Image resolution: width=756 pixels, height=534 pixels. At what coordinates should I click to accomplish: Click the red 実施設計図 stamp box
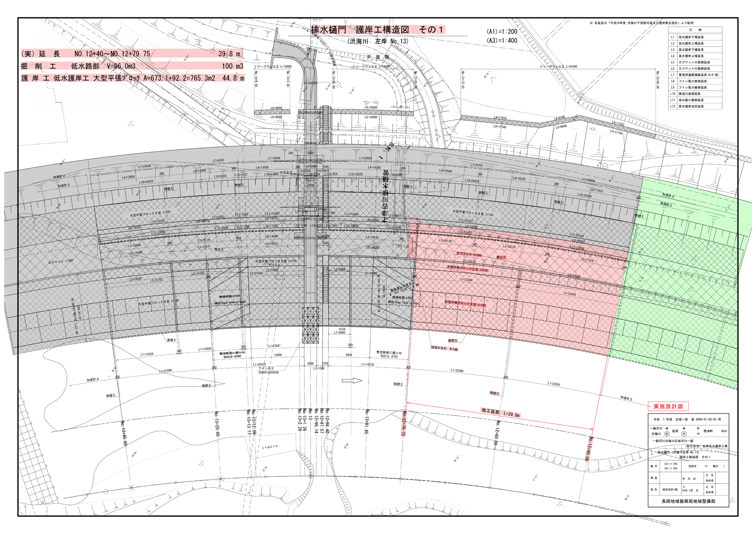coord(668,406)
